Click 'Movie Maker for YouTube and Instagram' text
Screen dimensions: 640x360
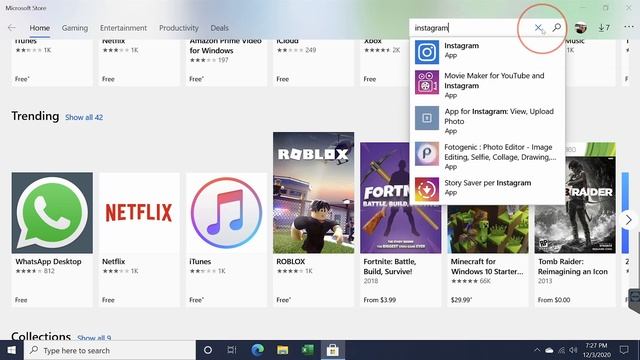point(494,81)
